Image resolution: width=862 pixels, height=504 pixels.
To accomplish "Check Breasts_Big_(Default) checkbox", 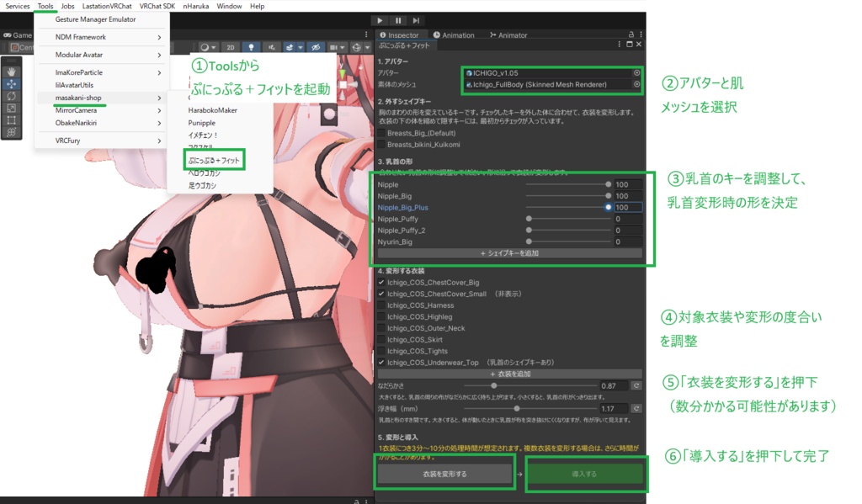I will (x=381, y=133).
